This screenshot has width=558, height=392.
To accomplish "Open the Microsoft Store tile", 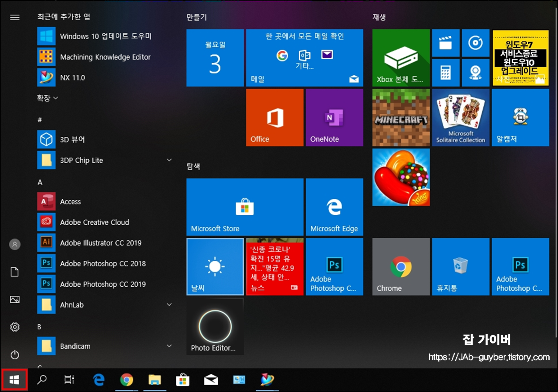I will [245, 207].
